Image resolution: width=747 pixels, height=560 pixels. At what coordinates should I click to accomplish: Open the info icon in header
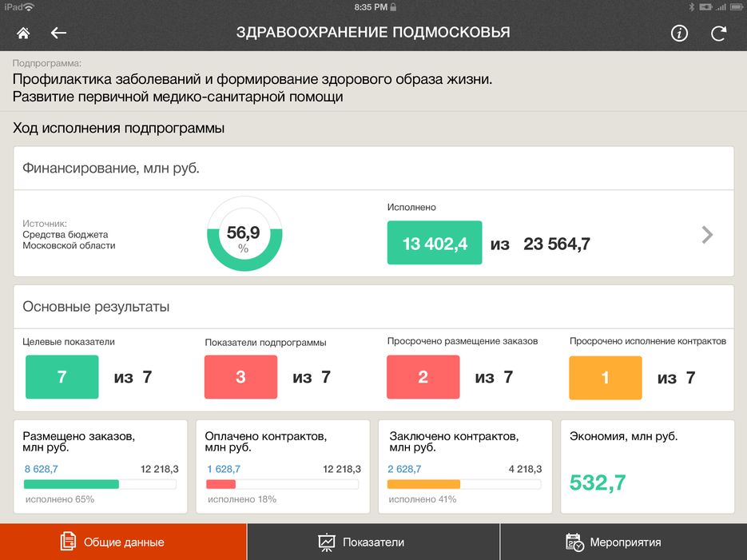coord(679,33)
